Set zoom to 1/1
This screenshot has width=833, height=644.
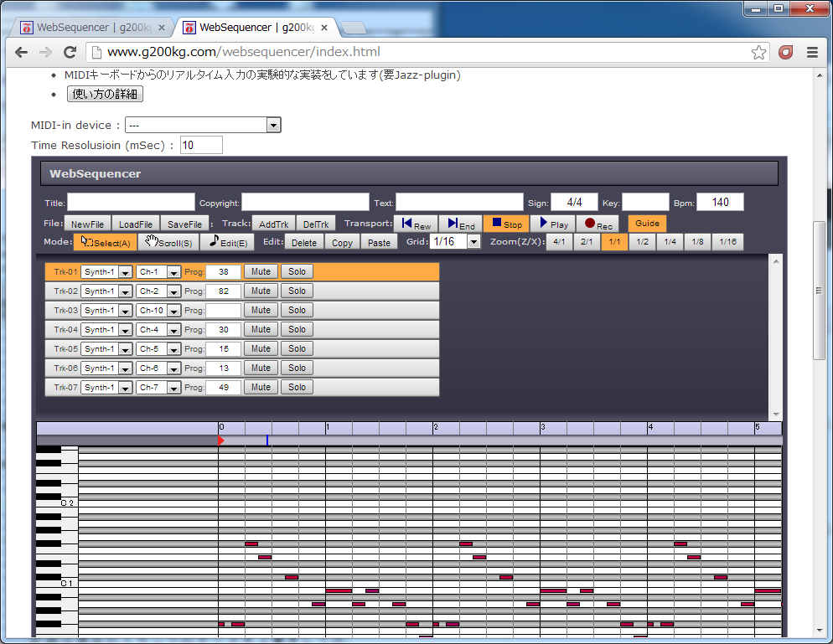point(614,242)
